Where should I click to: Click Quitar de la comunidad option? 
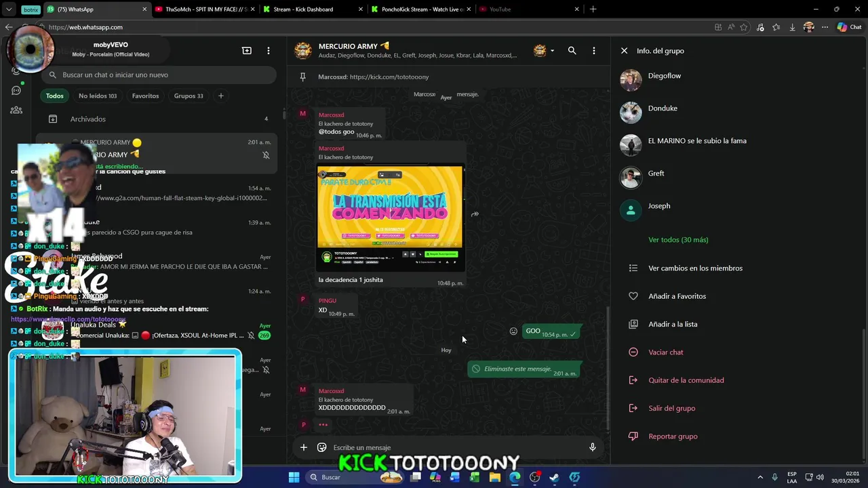686,380
